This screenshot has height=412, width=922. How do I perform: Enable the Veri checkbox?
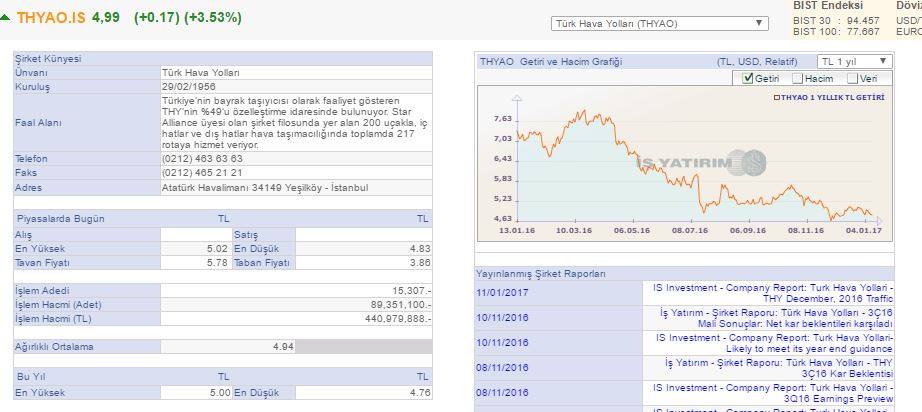[852, 78]
